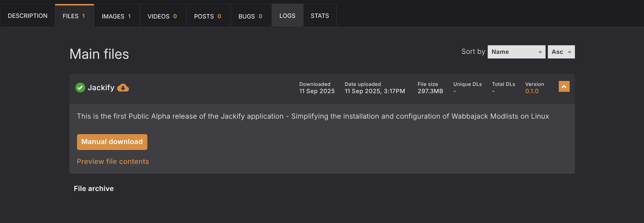This screenshot has height=223, width=644.
Task: Click the green checkmark beside Jackify
Action: tap(80, 88)
